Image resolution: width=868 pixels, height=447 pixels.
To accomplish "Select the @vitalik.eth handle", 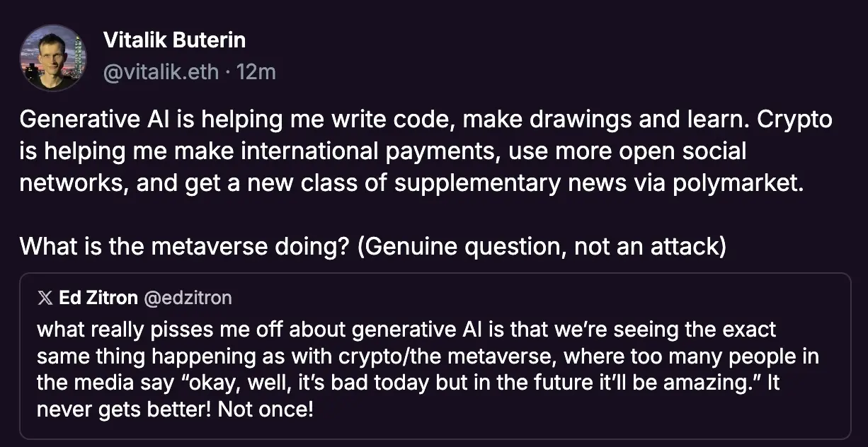I will pyautogui.click(x=161, y=71).
